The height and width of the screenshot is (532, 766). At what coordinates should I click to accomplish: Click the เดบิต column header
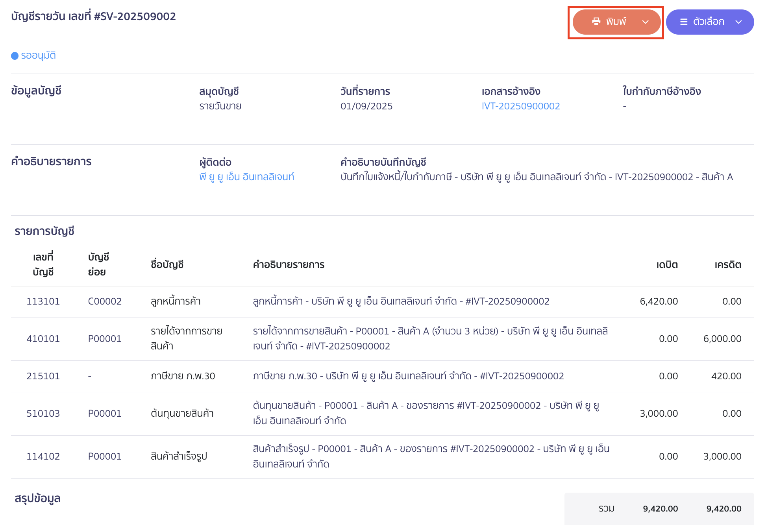[667, 265]
